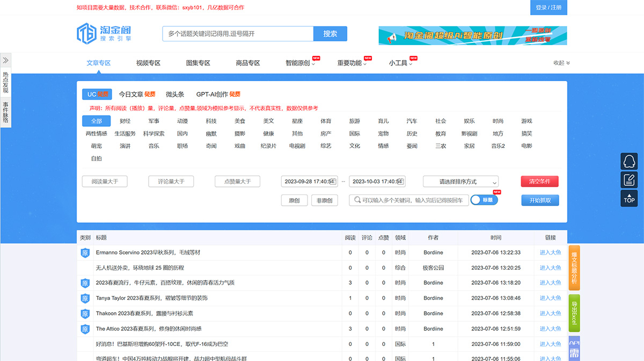Switch to the 视频专区 tab
Screen dimensions: 644x361
(149, 62)
